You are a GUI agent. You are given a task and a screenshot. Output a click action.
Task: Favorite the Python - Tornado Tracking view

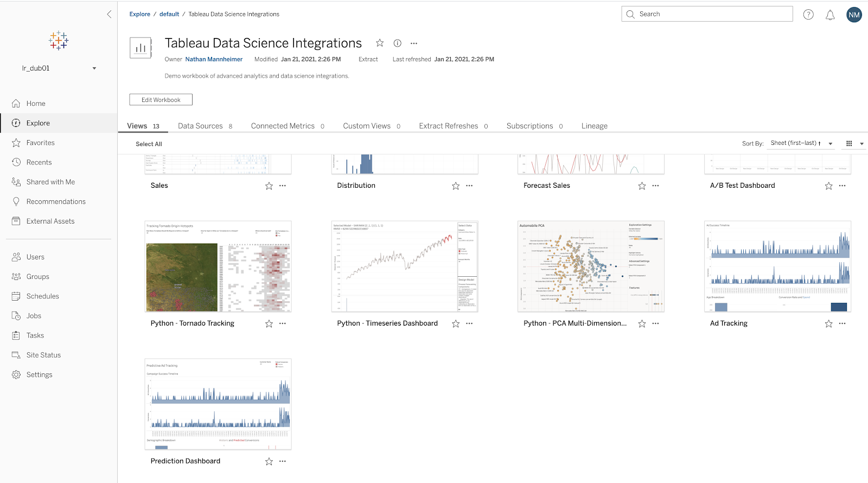[x=269, y=323]
